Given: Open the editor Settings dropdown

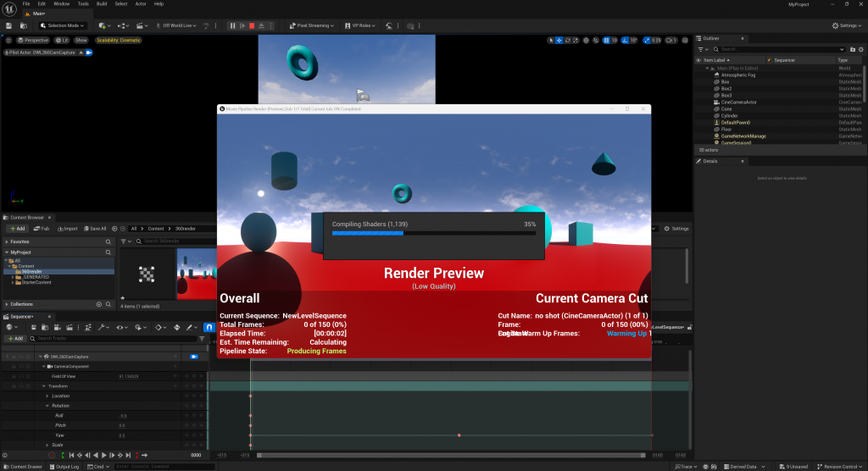Looking at the screenshot, I should [x=847, y=25].
